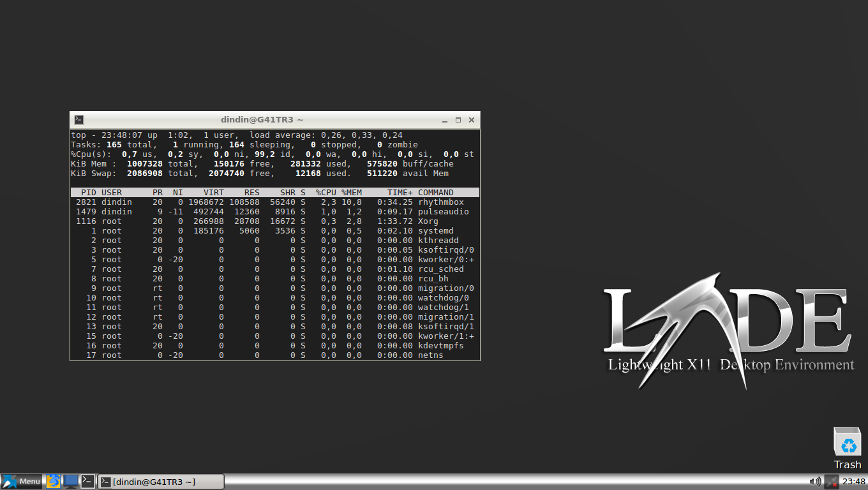Click the %MEM column header
The width and height of the screenshot is (868, 490).
tap(352, 193)
